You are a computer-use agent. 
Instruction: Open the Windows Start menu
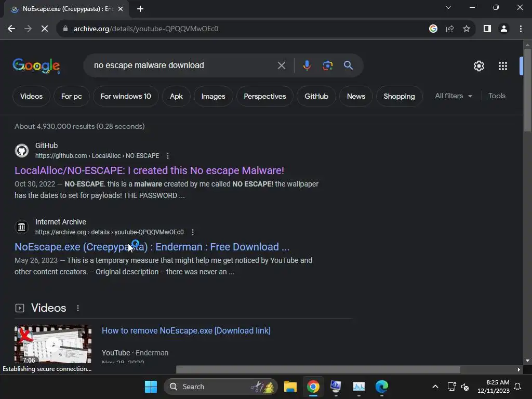point(151,387)
